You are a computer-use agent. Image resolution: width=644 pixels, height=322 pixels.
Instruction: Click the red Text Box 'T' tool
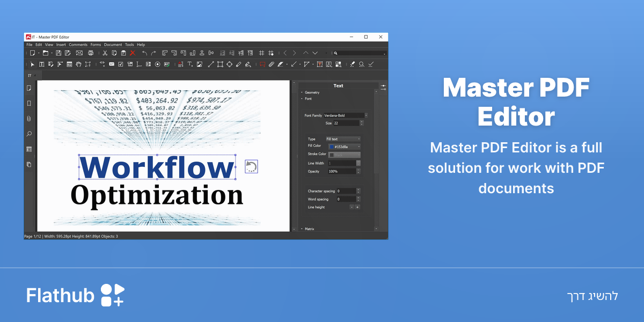pyautogui.click(x=319, y=64)
